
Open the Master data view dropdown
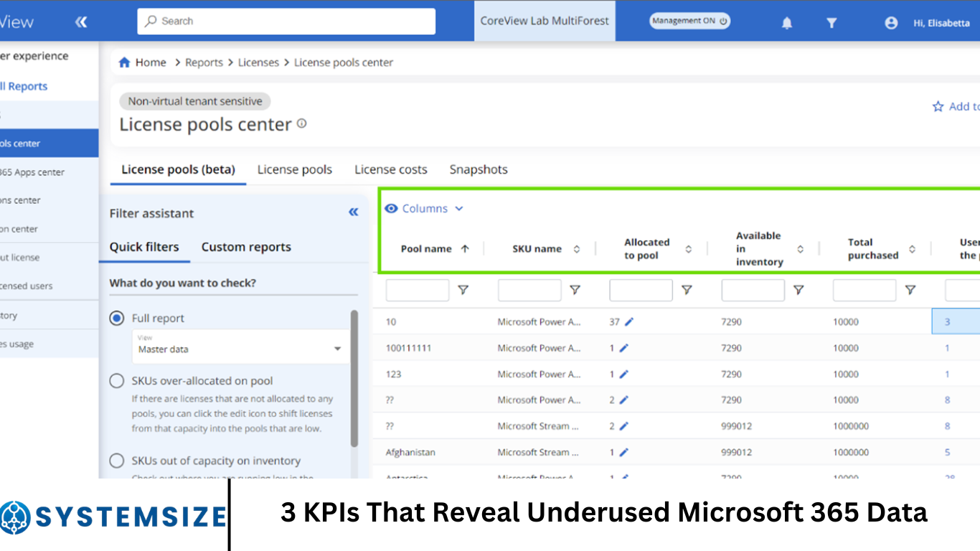pyautogui.click(x=240, y=347)
